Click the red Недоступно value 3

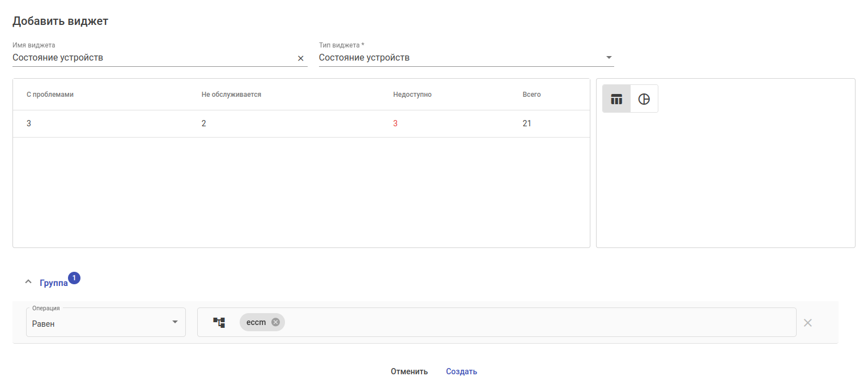(x=395, y=123)
